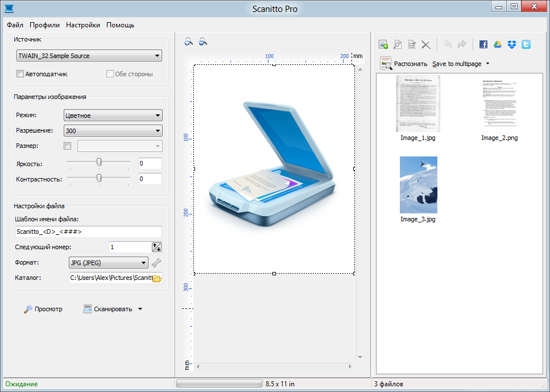
Task: Open the TWAIN_32 Sample Source dropdown
Action: (x=89, y=56)
